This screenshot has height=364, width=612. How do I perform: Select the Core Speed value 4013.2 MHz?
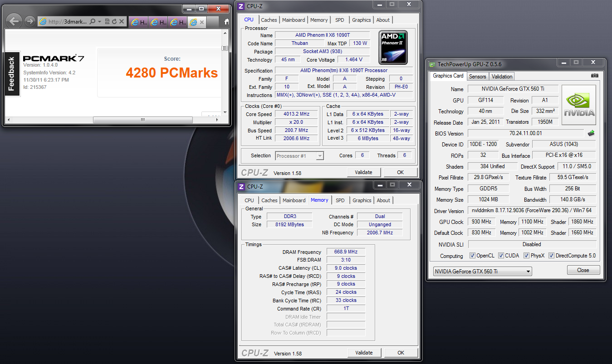click(x=297, y=114)
